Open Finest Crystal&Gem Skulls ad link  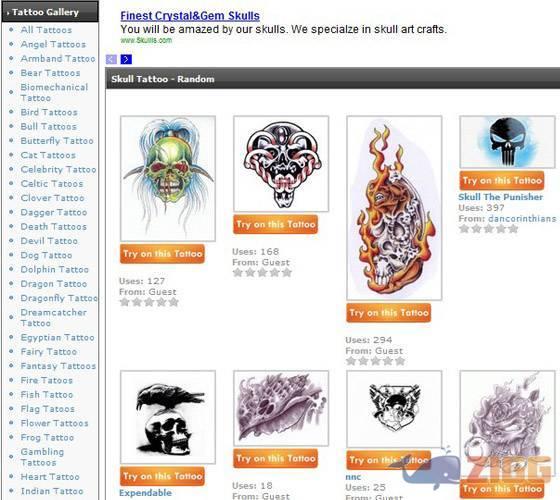point(190,16)
